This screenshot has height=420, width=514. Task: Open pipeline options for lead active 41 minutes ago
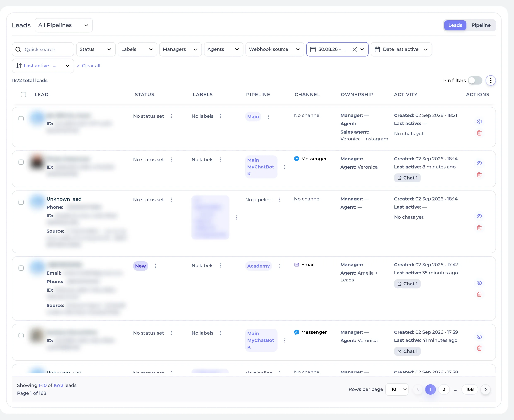pos(285,340)
